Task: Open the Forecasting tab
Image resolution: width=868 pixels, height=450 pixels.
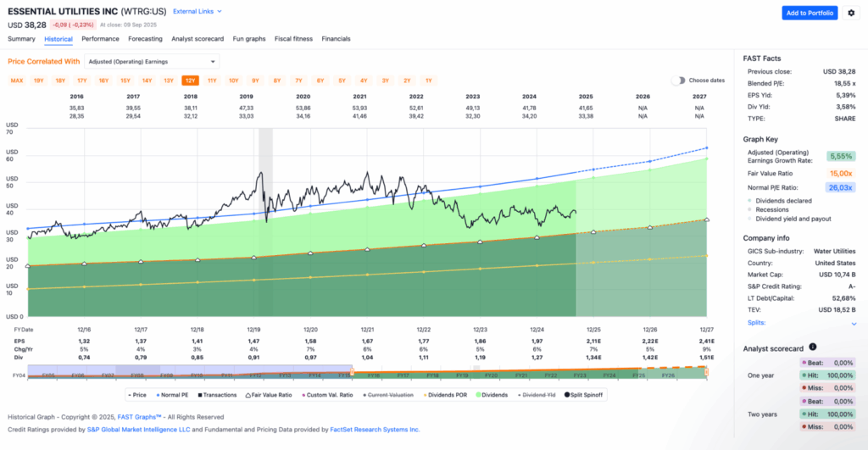Action: pos(145,39)
